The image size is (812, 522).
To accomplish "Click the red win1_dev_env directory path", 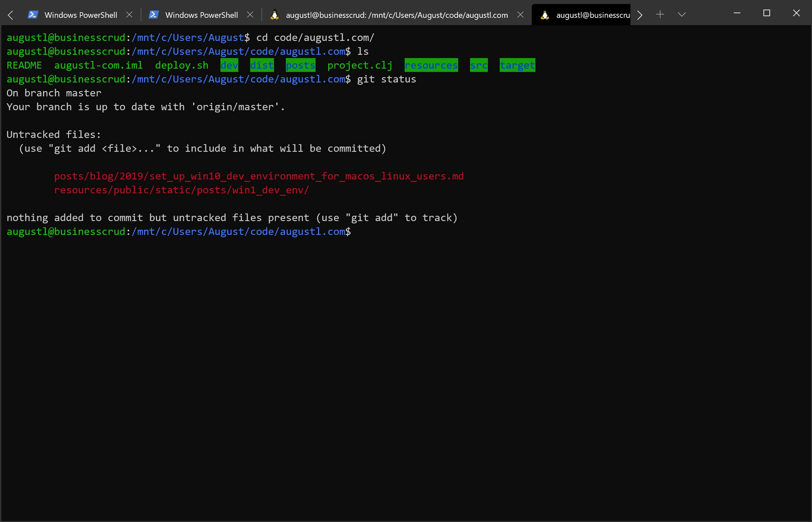I will (182, 190).
